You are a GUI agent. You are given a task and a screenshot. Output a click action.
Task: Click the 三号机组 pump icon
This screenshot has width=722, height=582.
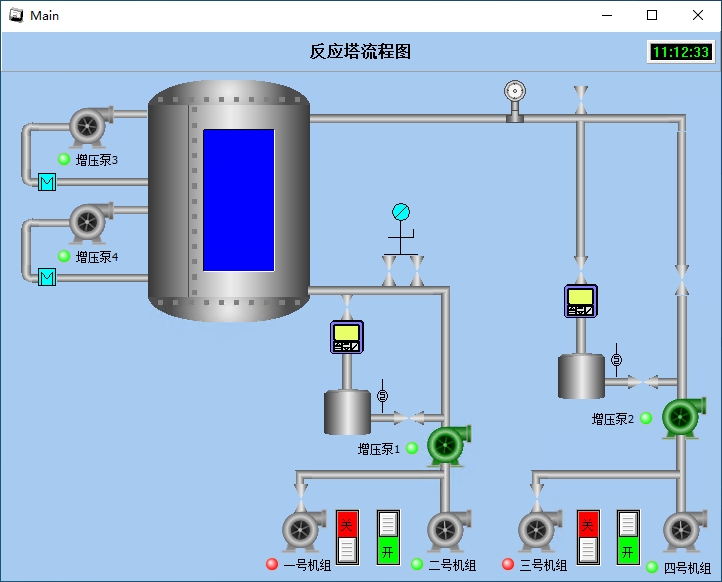(x=540, y=530)
